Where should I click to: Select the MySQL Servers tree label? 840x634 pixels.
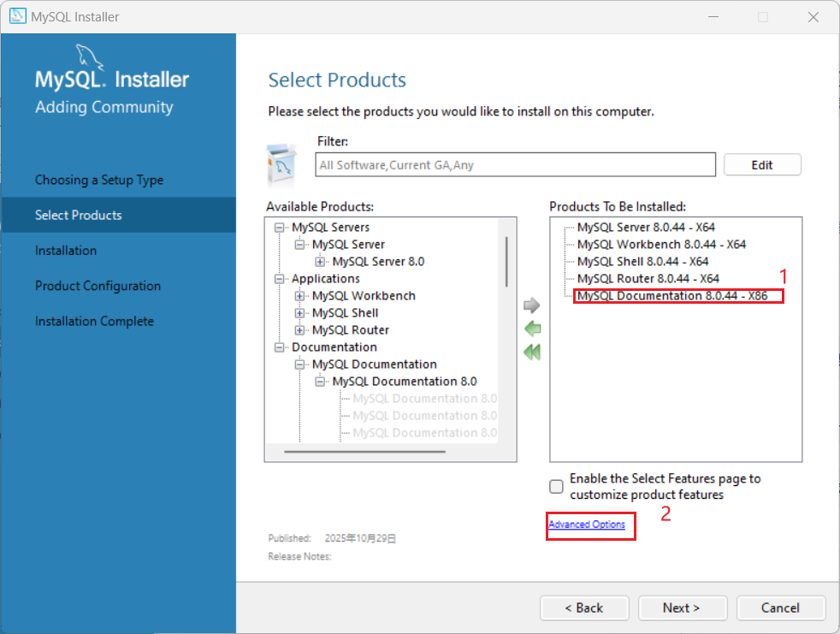(x=330, y=228)
